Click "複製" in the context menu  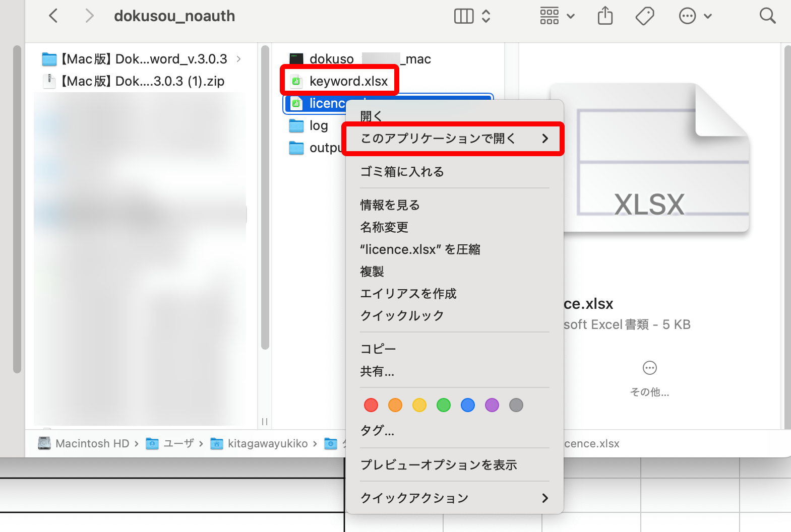(372, 272)
